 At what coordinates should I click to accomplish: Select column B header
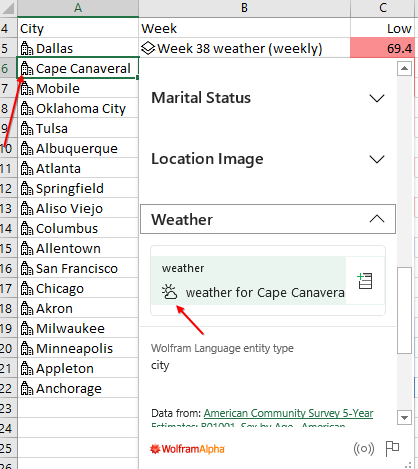click(244, 8)
